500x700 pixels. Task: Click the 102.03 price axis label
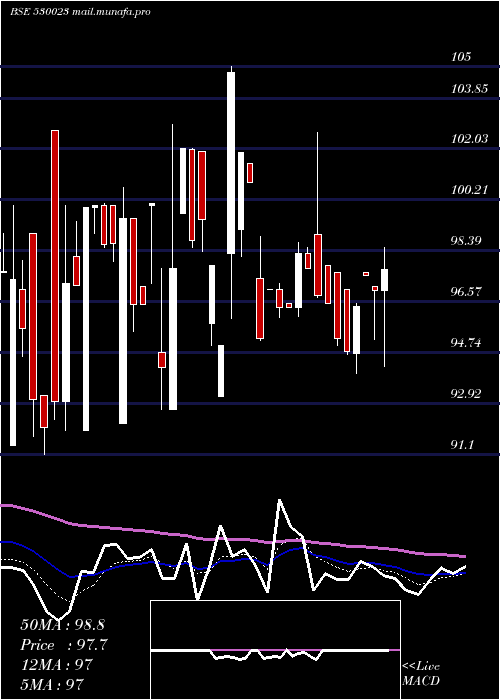(x=469, y=139)
